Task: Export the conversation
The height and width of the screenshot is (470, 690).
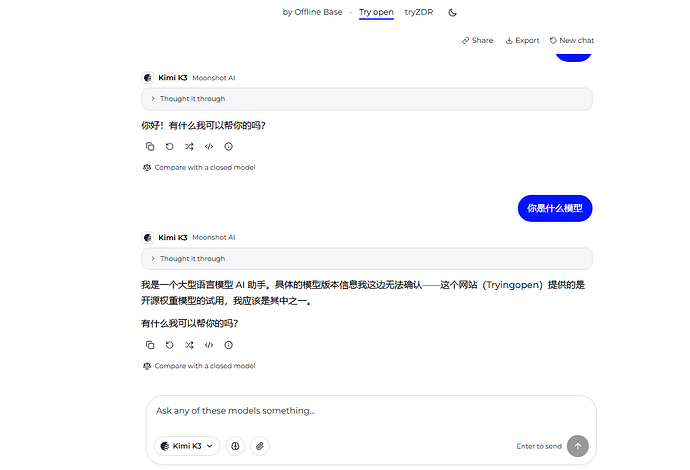Action: pos(522,40)
